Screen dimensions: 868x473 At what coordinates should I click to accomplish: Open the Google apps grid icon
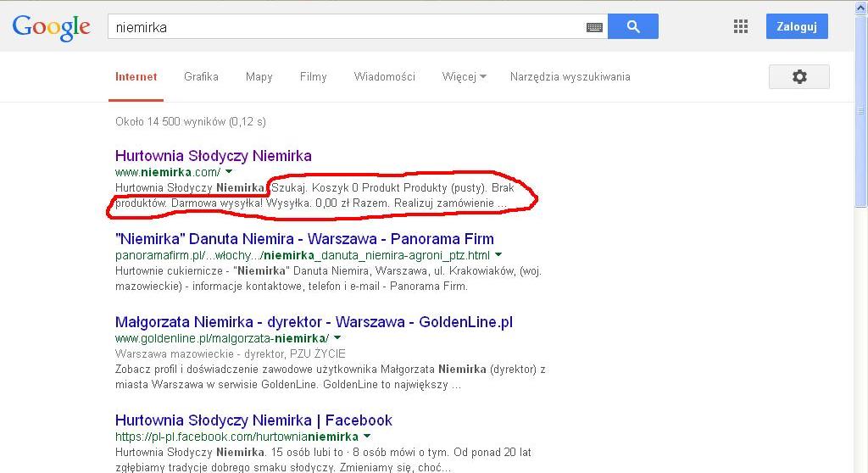pyautogui.click(x=741, y=26)
